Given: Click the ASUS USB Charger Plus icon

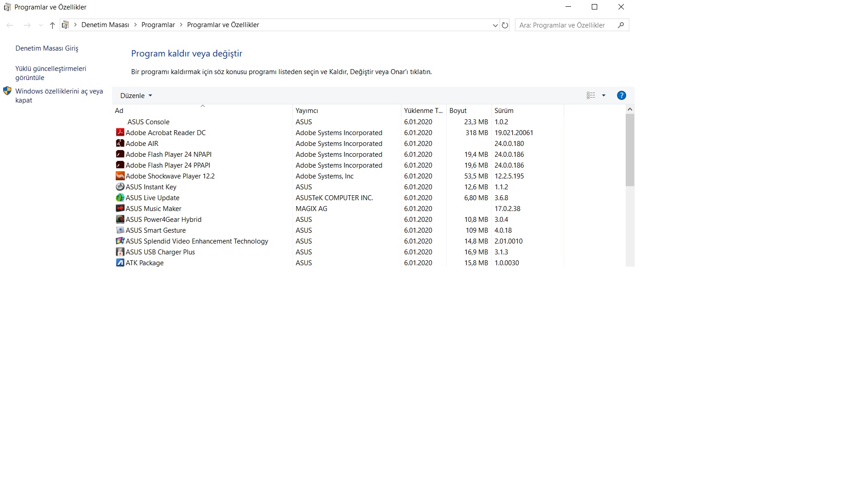Looking at the screenshot, I should coord(120,252).
